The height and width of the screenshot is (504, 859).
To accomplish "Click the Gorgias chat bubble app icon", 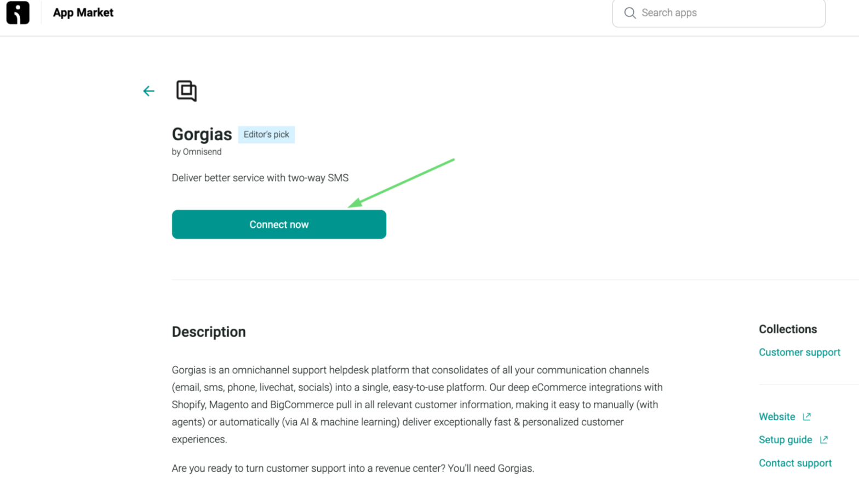I will pos(185,91).
